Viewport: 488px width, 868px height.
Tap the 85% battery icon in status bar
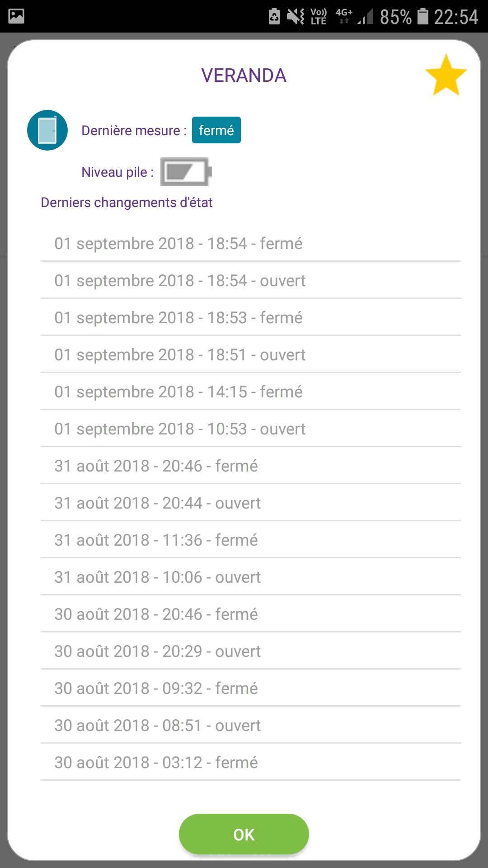[422, 17]
